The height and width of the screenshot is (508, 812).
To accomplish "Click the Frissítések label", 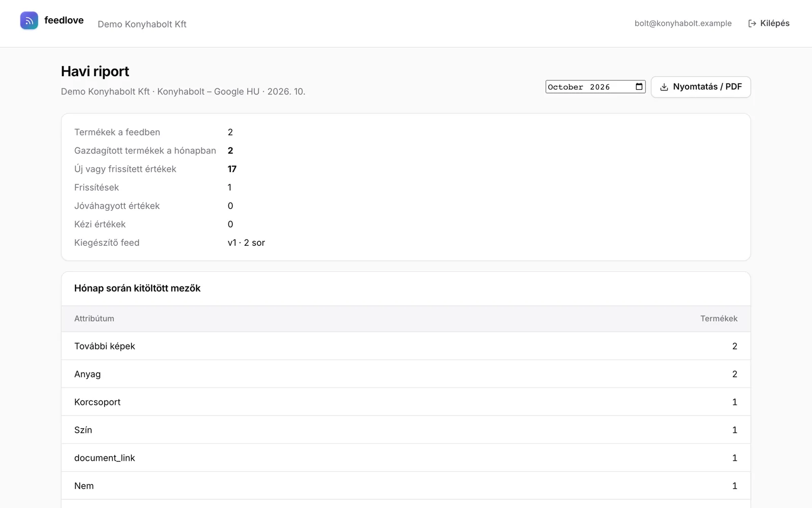I will pos(96,187).
